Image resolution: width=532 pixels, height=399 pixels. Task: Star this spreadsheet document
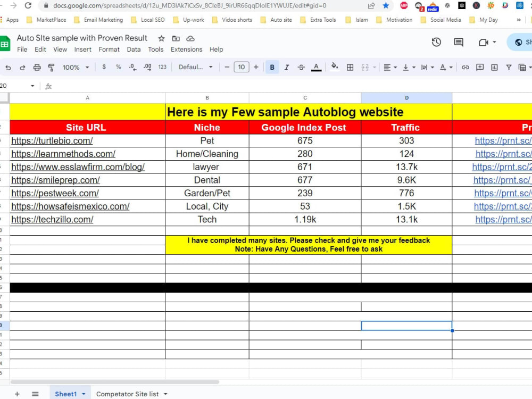162,38
